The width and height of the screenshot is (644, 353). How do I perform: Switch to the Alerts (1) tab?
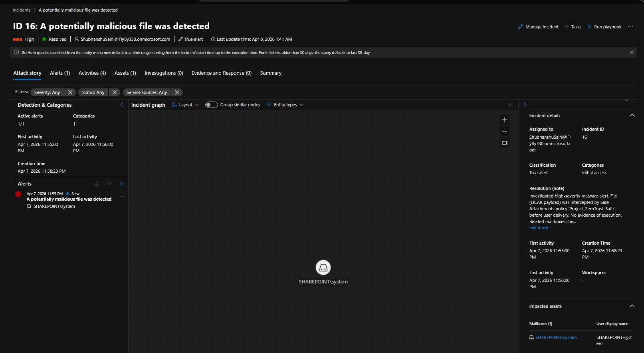(x=60, y=73)
